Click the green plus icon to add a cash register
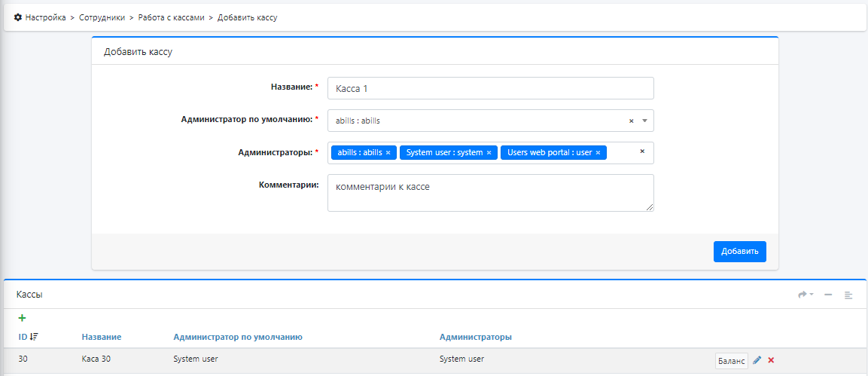This screenshot has height=376, width=868. pos(22,319)
